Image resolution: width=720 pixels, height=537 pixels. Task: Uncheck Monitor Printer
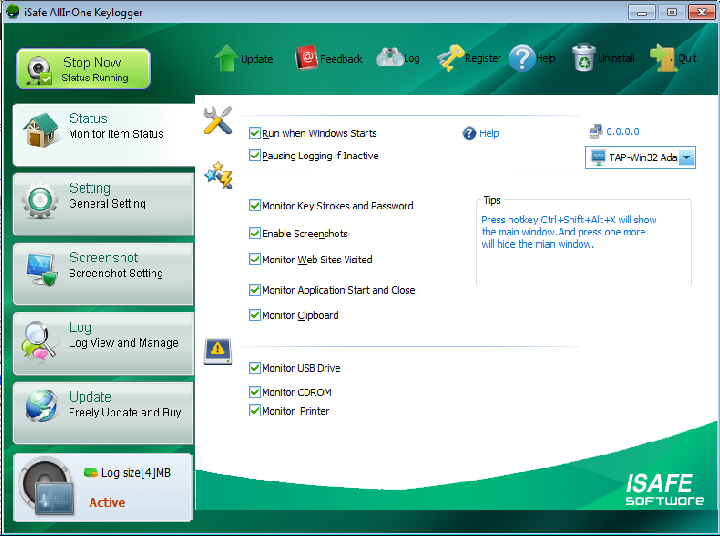254,410
